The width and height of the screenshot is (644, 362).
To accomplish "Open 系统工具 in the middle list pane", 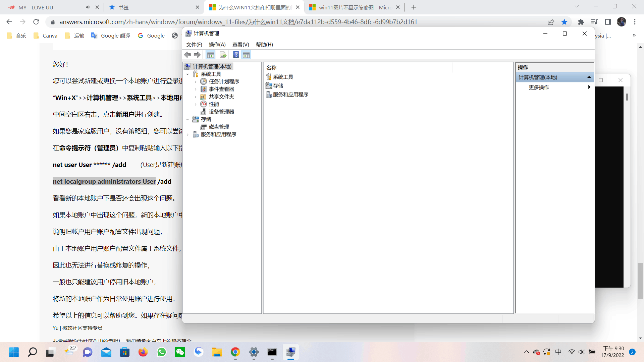I will [x=283, y=77].
